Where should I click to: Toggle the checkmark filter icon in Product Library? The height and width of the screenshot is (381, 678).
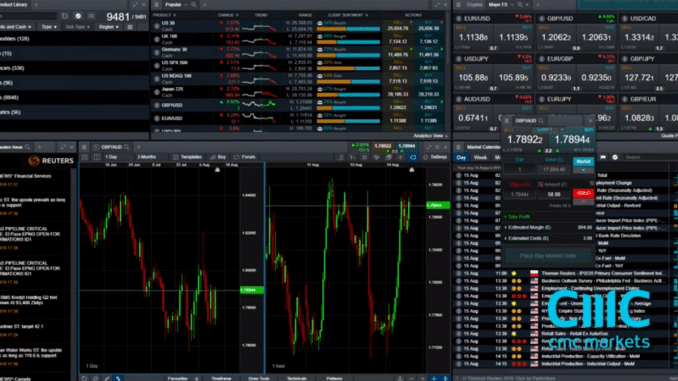(x=78, y=16)
